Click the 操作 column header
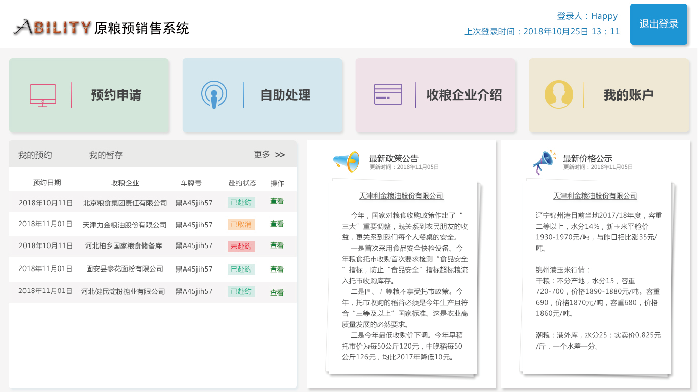This screenshot has height=392, width=698. pos(277,183)
